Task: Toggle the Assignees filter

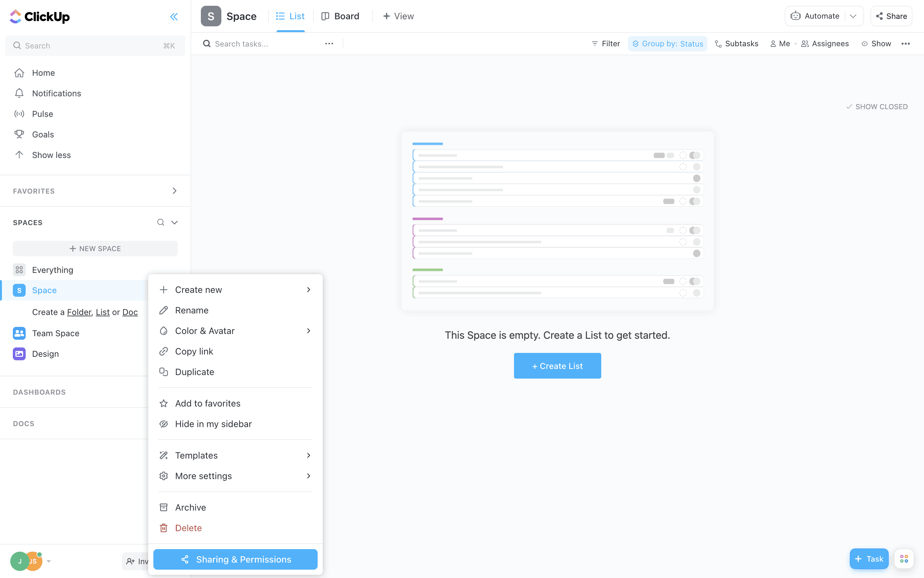Action: click(x=825, y=44)
